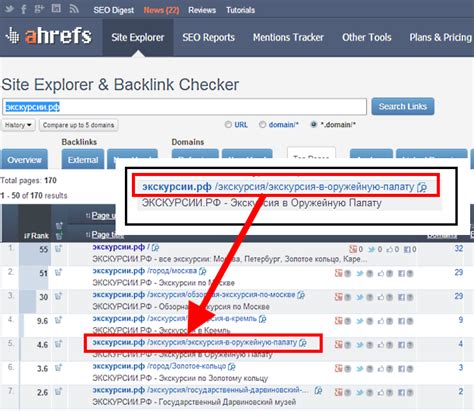
Task: Click the cart icon beside rank 55
Action: (x=59, y=249)
